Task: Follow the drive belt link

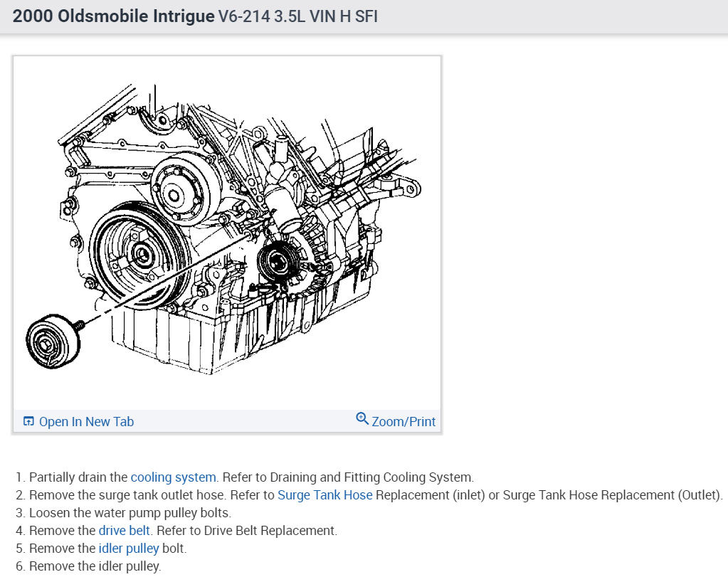Action: tap(125, 531)
